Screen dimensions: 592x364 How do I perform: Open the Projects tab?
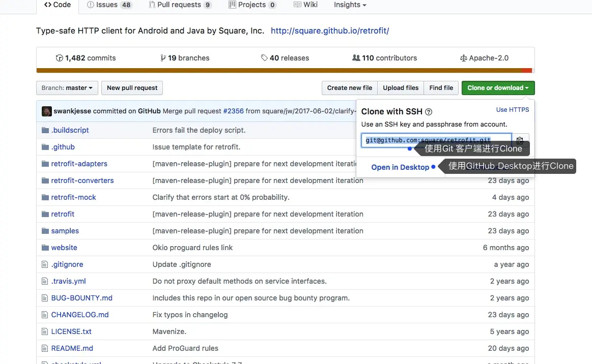point(252,5)
